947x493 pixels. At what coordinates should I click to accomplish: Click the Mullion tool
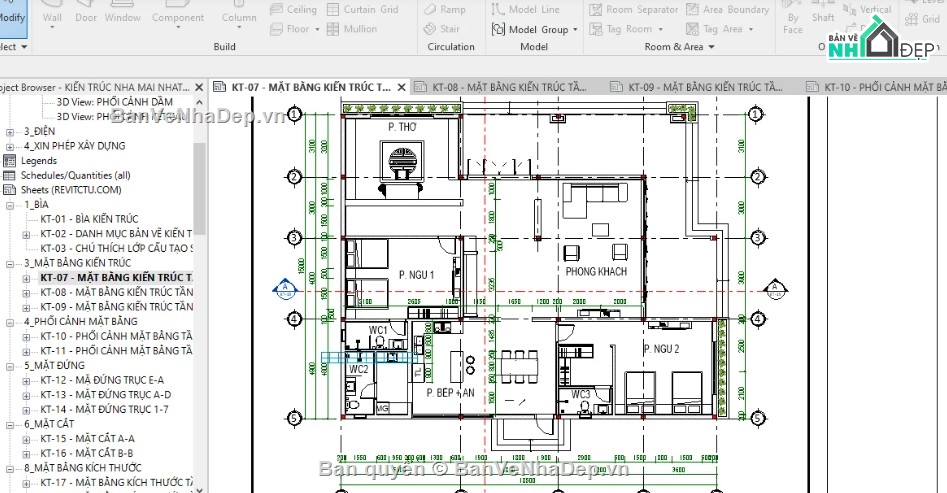pos(352,29)
